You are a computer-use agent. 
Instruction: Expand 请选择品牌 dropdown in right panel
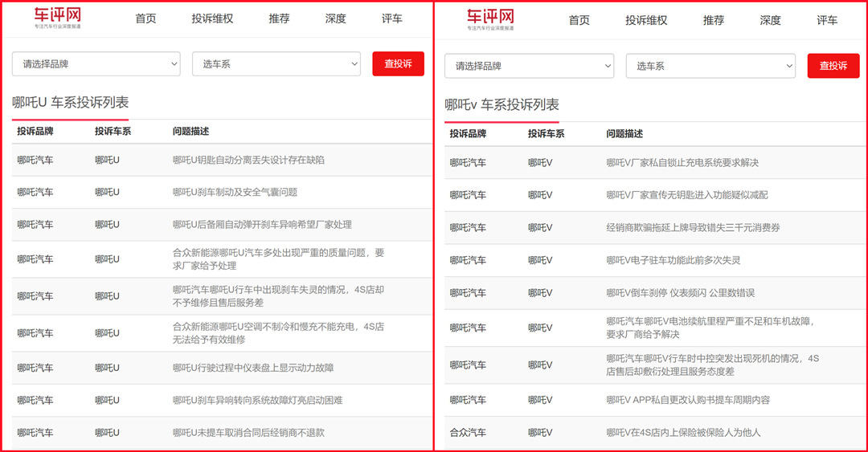[x=529, y=66]
